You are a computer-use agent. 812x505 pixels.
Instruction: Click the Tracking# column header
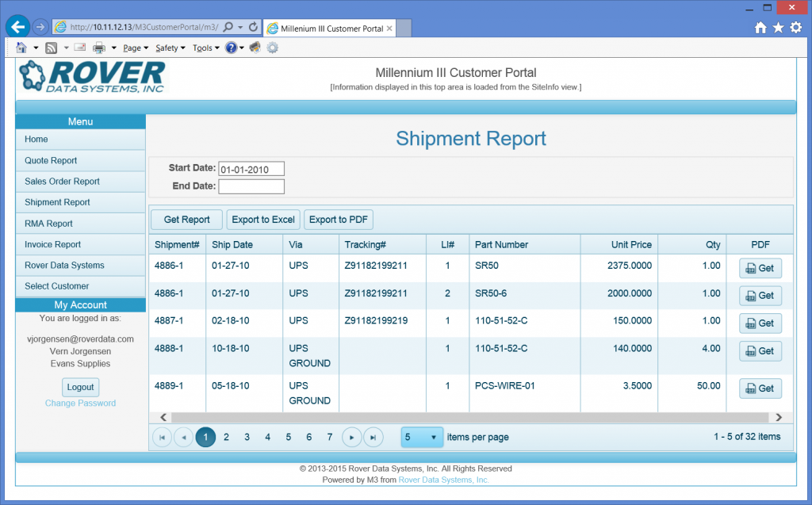(383, 244)
